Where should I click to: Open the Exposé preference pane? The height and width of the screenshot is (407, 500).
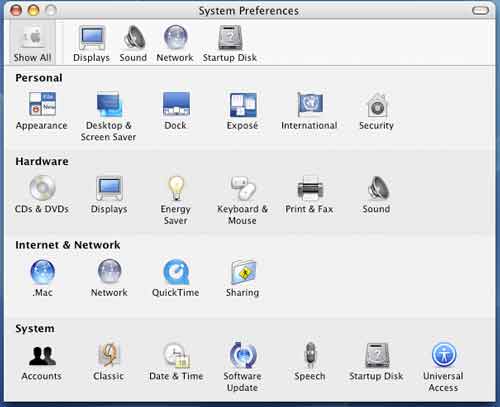click(x=243, y=111)
